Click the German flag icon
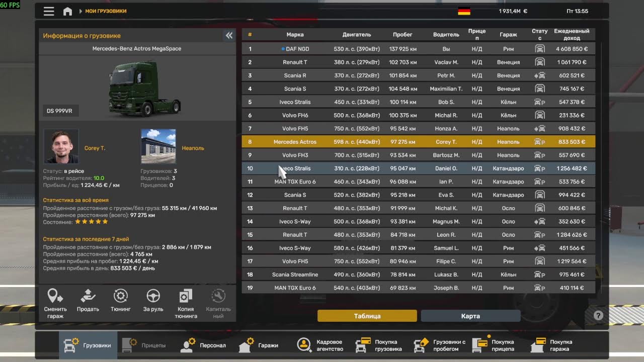The height and width of the screenshot is (362, 644). 464,11
